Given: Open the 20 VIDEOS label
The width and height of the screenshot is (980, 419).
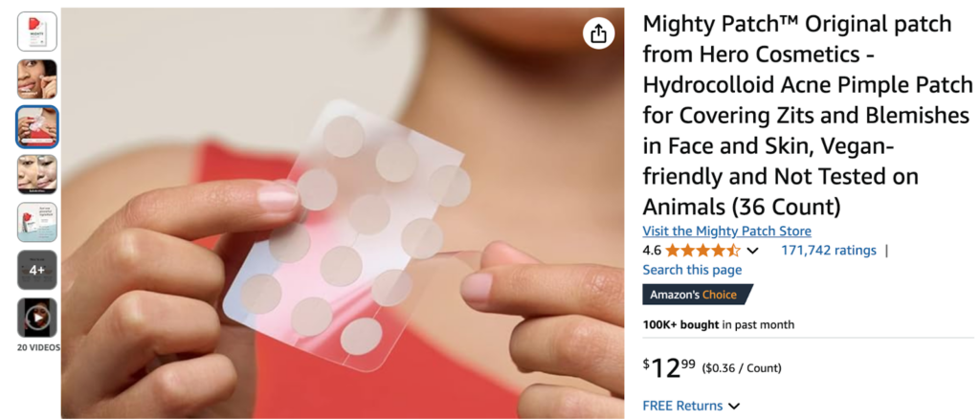Looking at the screenshot, I should click(38, 347).
